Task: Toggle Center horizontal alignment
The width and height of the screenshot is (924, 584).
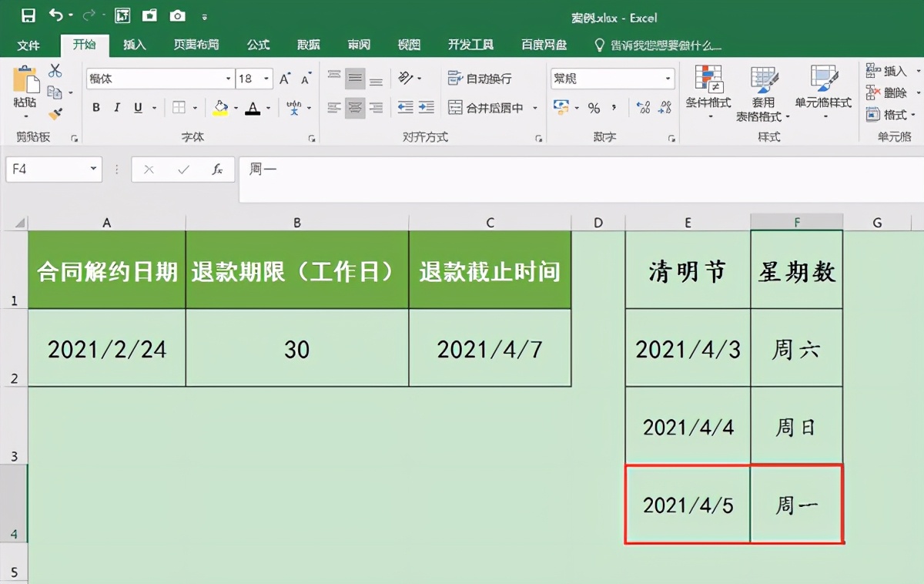Action: click(355, 108)
